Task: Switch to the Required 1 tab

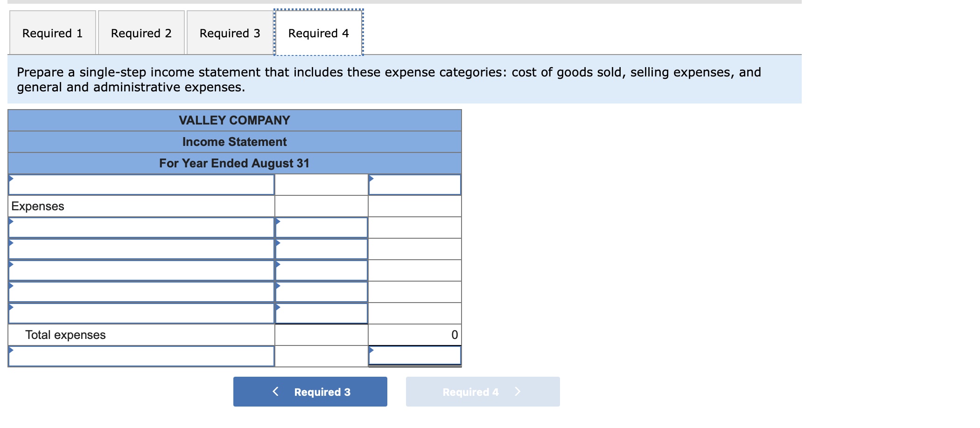Action: tap(52, 33)
